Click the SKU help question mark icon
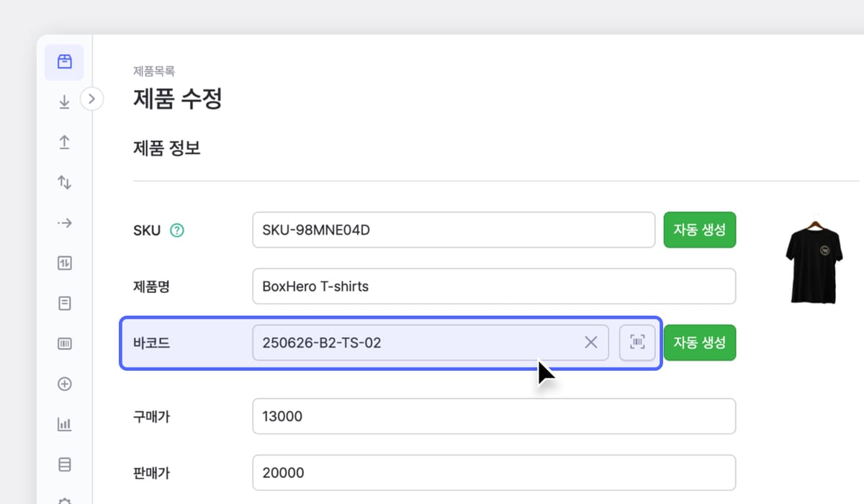The height and width of the screenshot is (504, 864). [x=177, y=230]
